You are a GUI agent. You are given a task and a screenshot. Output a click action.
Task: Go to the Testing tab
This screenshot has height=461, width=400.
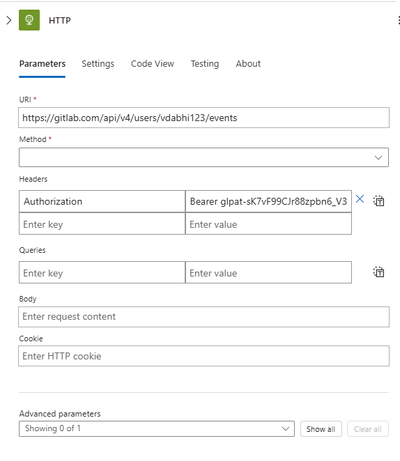[x=205, y=64]
